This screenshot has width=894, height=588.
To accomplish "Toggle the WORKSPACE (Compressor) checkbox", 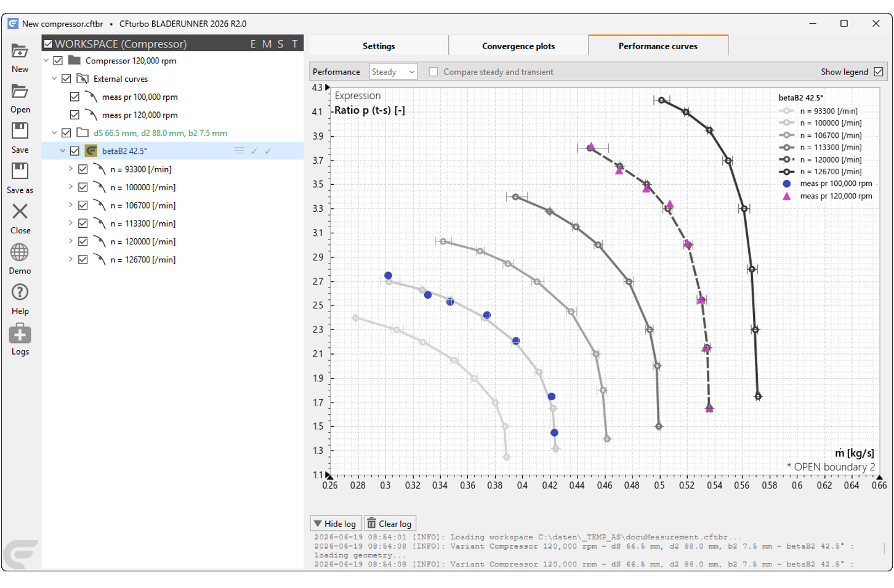I will click(x=48, y=44).
